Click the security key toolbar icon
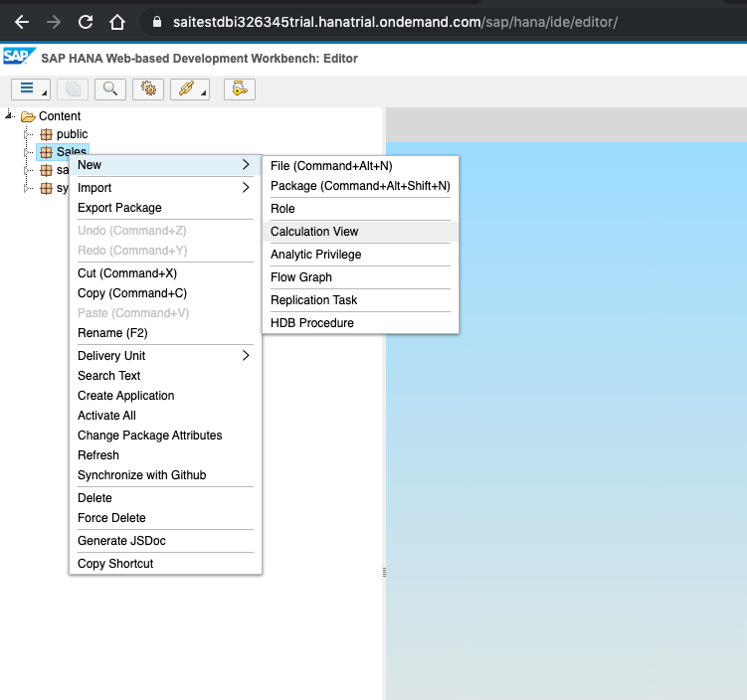747x700 pixels. tap(240, 89)
